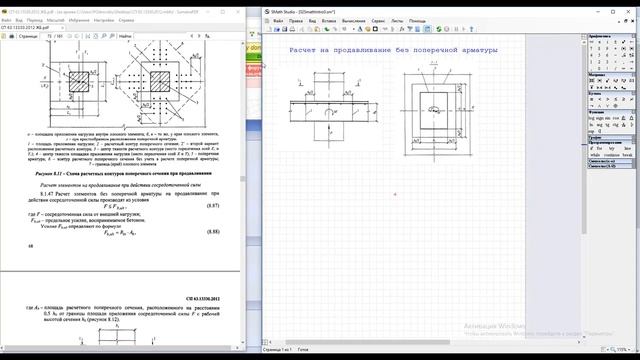Collapse the Матрицы panel header
The image size is (640, 360).
coord(610,75)
